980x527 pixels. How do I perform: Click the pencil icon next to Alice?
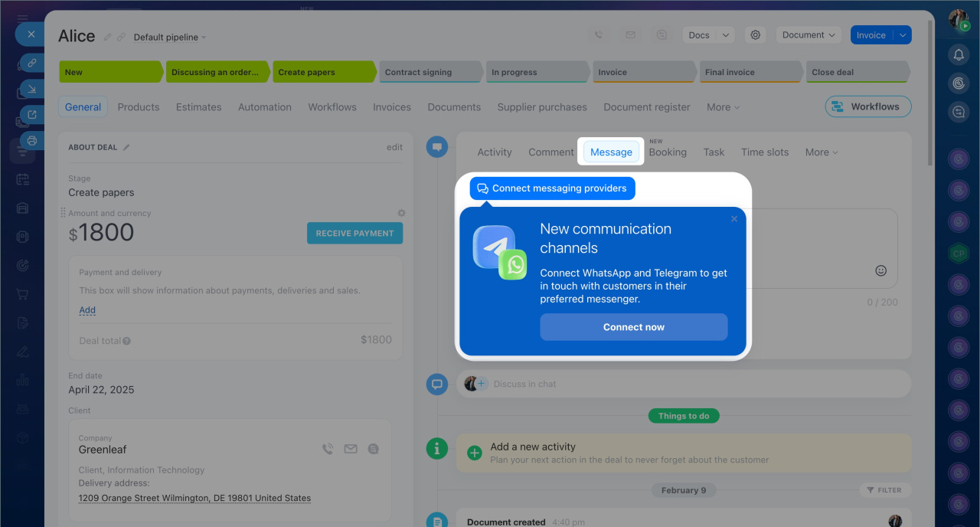tap(108, 37)
